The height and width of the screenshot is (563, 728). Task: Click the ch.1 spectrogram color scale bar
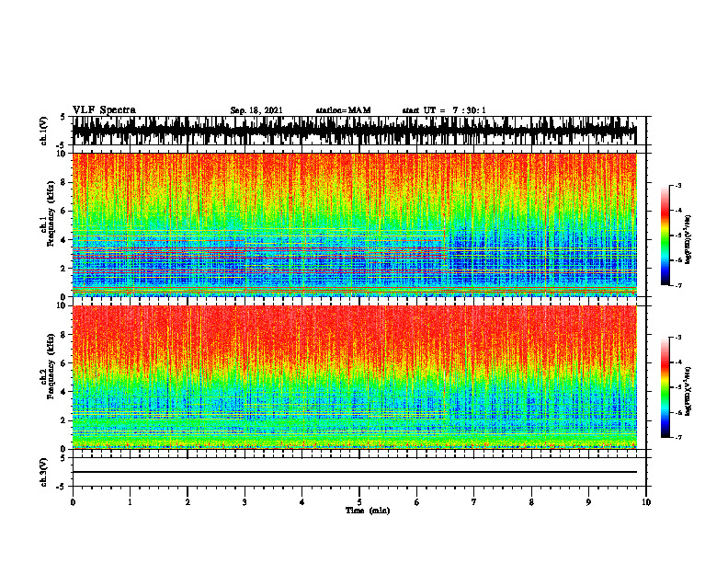(665, 236)
